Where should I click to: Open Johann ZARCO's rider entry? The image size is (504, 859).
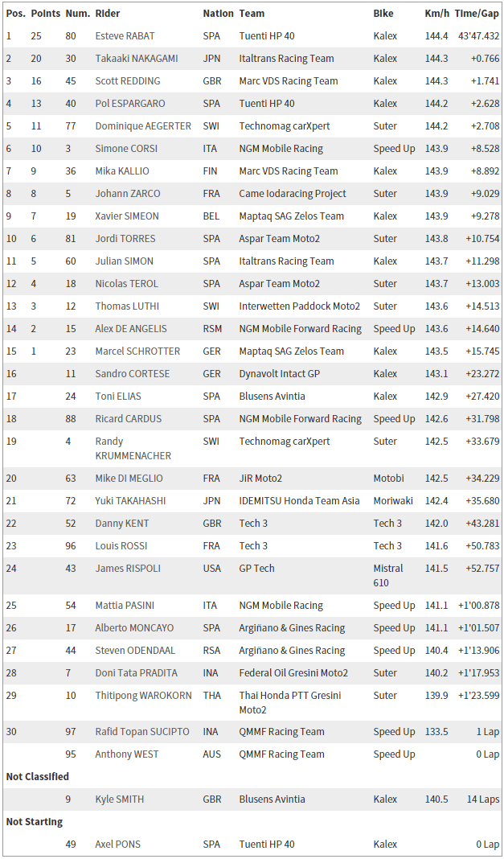[x=127, y=194]
